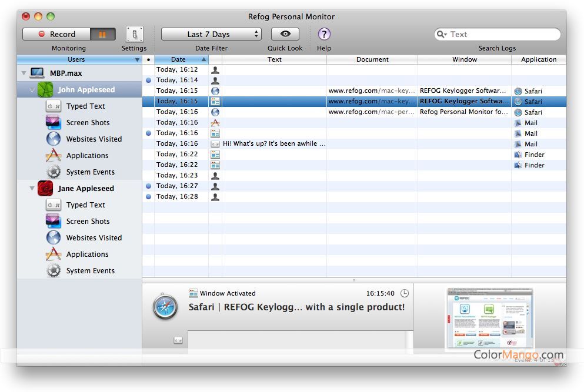Select user event icon at Today 16:12

[x=215, y=69]
